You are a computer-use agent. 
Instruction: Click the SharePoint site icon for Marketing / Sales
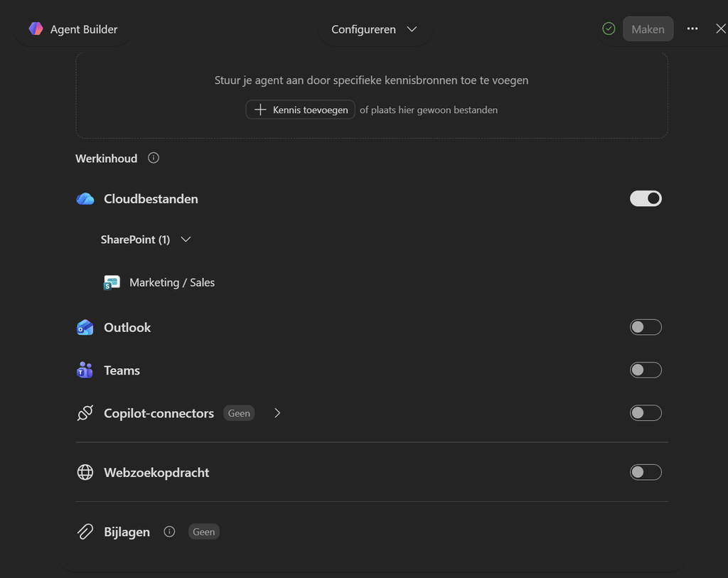tap(112, 282)
